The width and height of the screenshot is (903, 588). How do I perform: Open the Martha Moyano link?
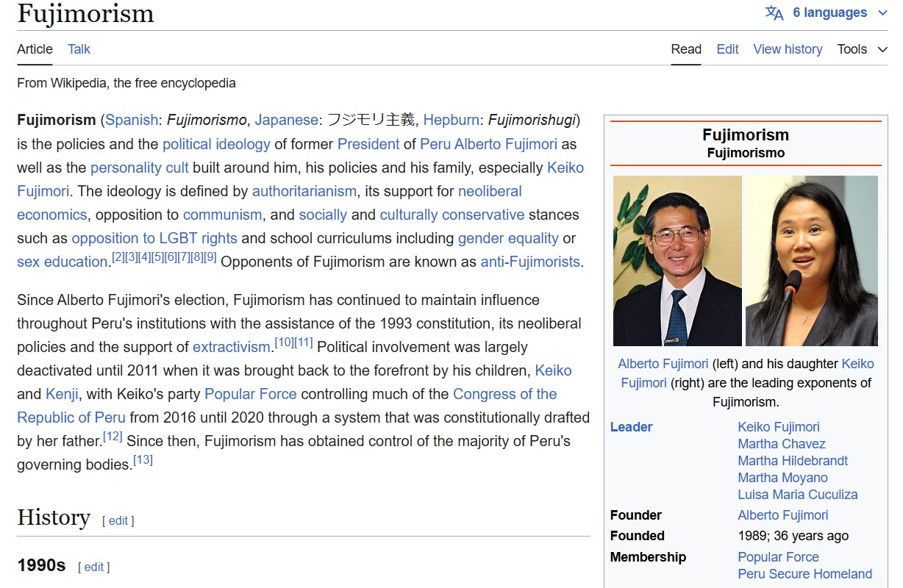pos(783,478)
